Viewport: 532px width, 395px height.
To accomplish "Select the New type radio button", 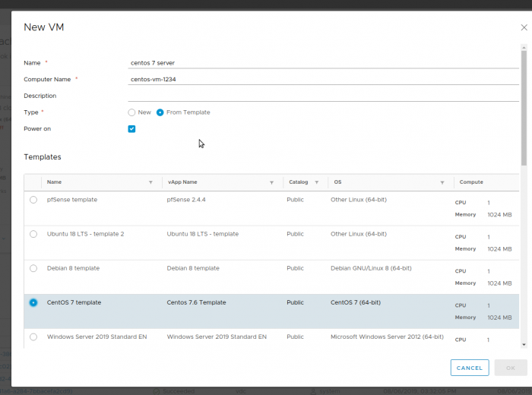I will (131, 112).
